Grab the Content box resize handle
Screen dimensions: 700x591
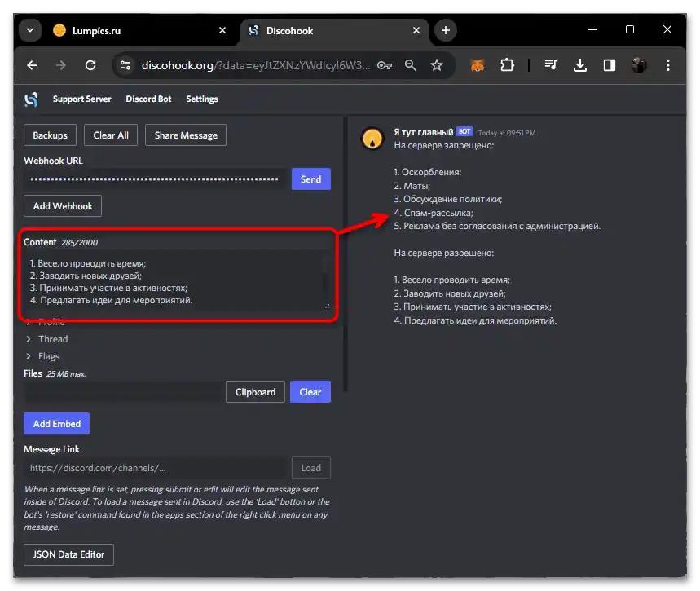coord(328,307)
